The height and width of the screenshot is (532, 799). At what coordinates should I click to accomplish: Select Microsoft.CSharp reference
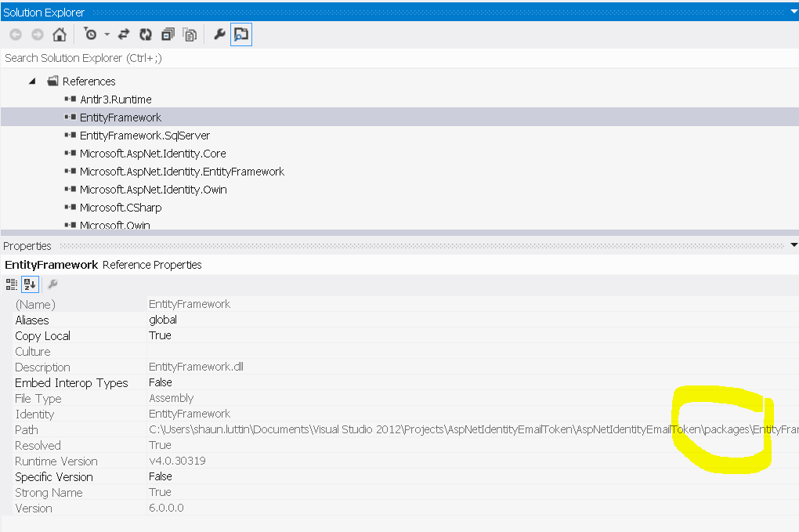coord(121,208)
